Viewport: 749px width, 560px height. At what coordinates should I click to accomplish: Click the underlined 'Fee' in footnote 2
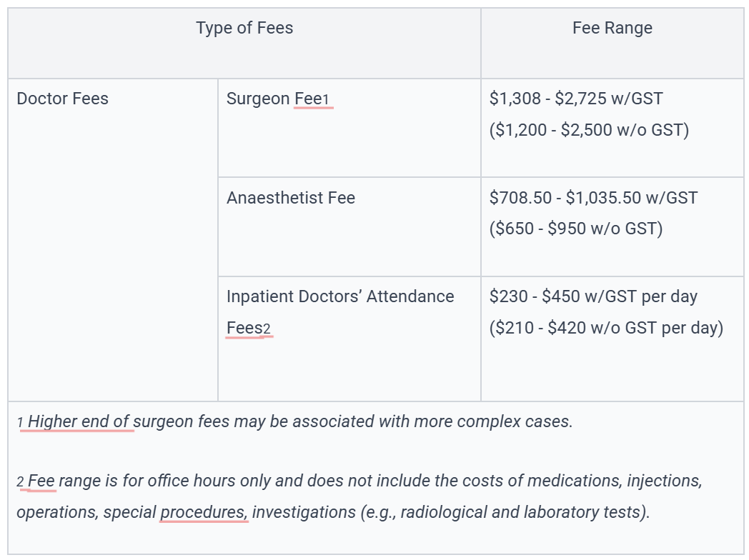point(41,481)
